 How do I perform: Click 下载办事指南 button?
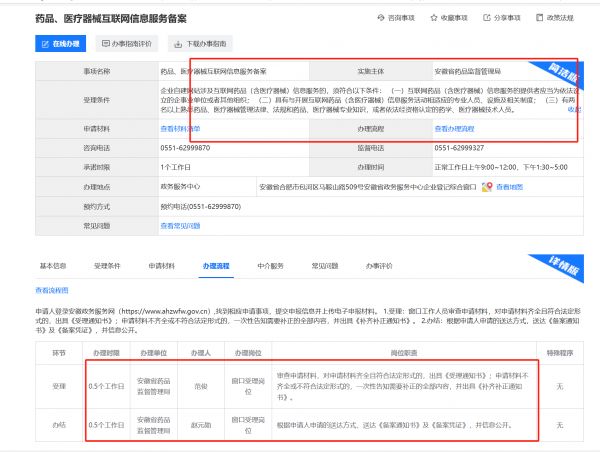[200, 44]
